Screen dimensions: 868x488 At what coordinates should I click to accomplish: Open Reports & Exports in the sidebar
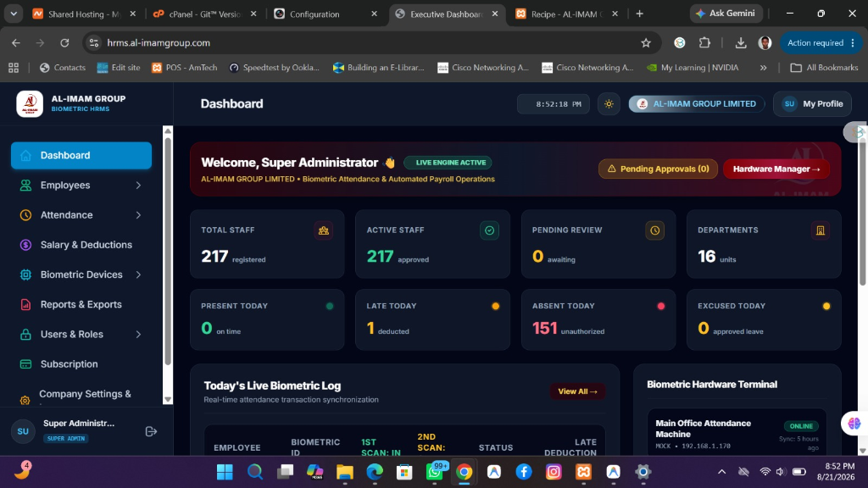(81, 305)
